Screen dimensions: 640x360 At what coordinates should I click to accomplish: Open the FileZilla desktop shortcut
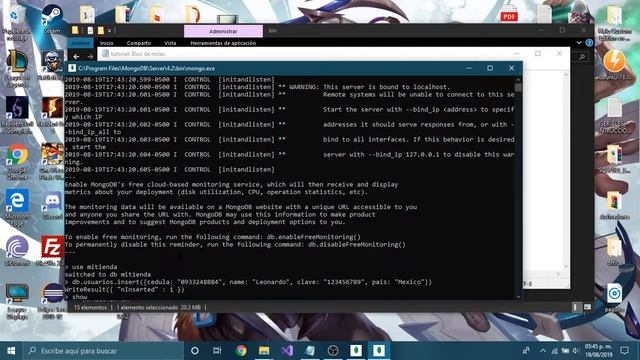point(52,251)
